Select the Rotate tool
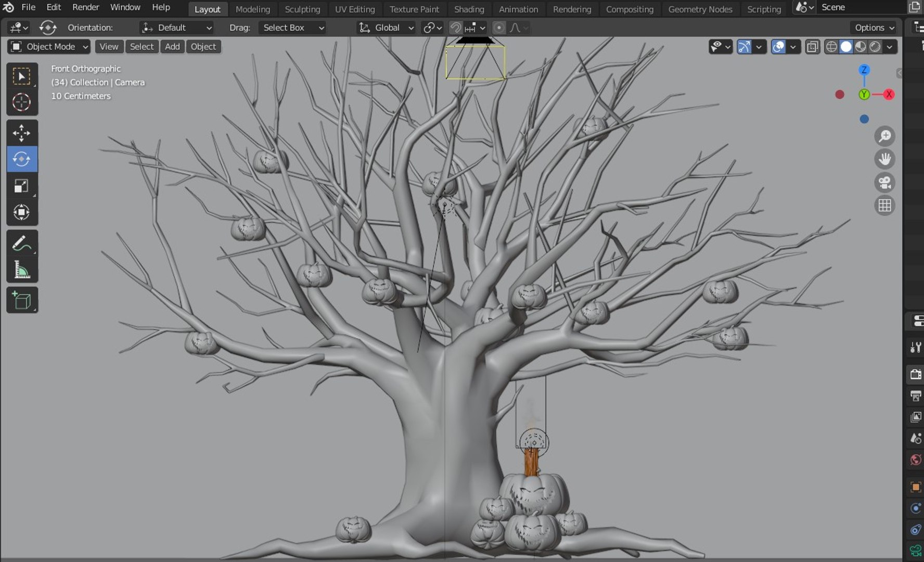This screenshot has height=562, width=924. pyautogui.click(x=22, y=159)
